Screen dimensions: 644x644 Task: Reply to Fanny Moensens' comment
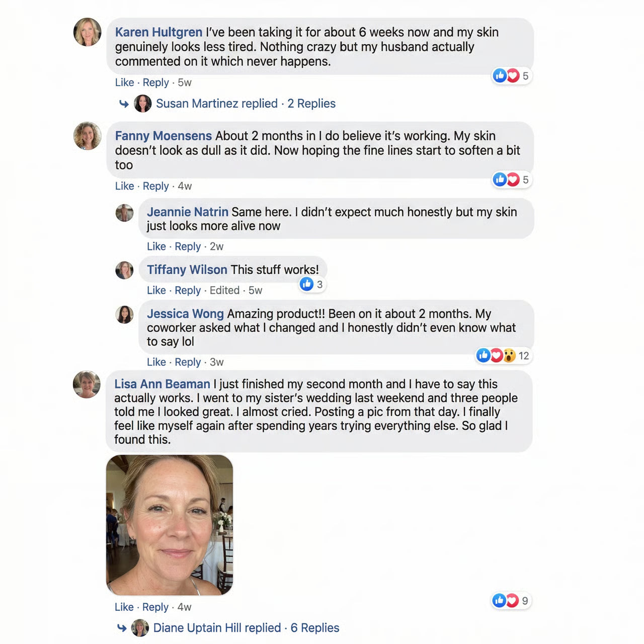155,186
